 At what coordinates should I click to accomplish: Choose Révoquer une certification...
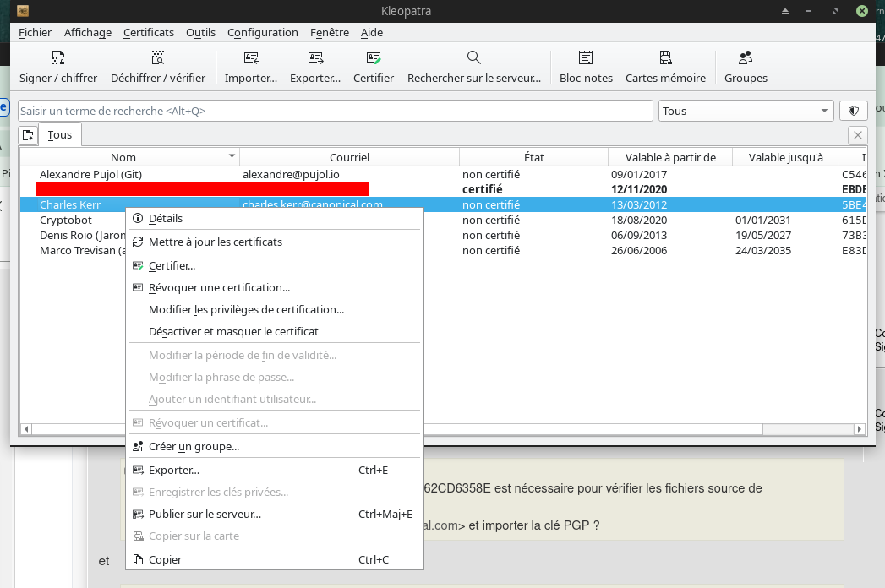coord(275,288)
